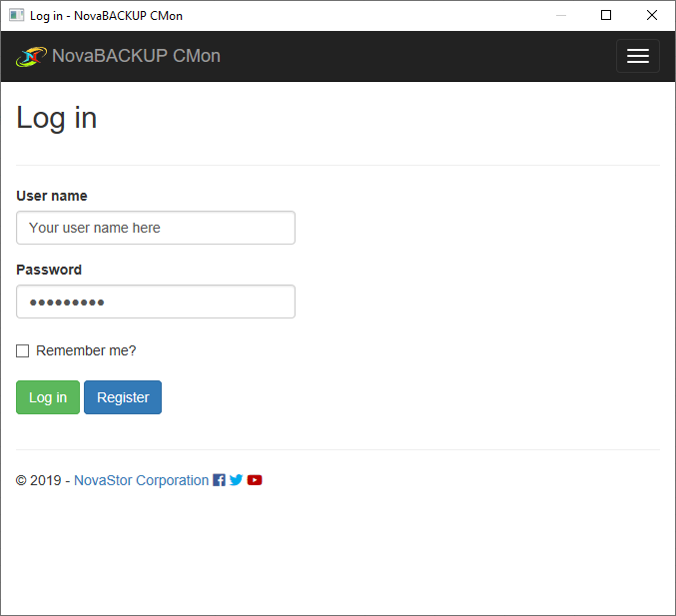Click the application icon in title bar
The height and width of the screenshot is (616, 676).
click(16, 16)
